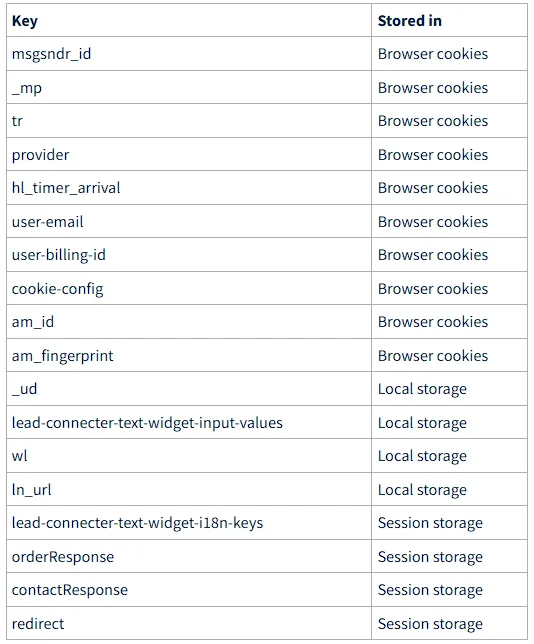Select the user-billing-id key text

[59, 255]
